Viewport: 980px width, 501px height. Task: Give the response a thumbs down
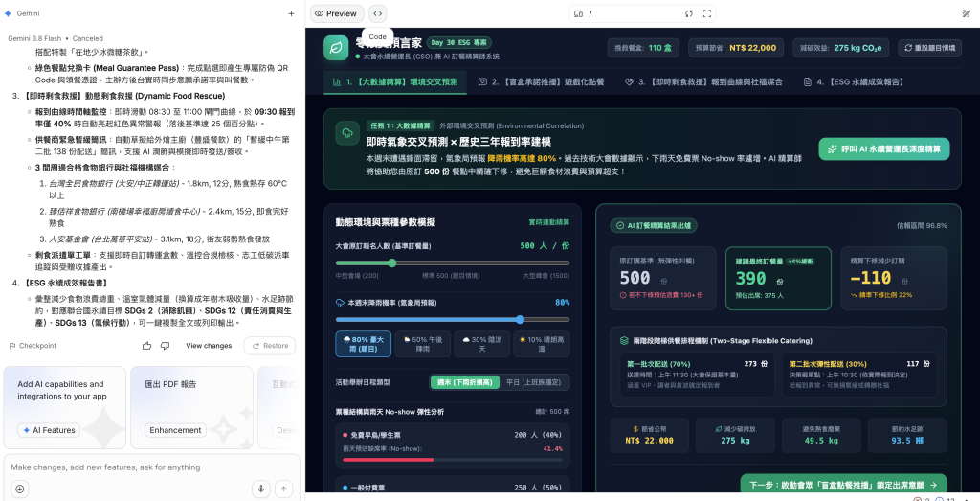(165, 346)
